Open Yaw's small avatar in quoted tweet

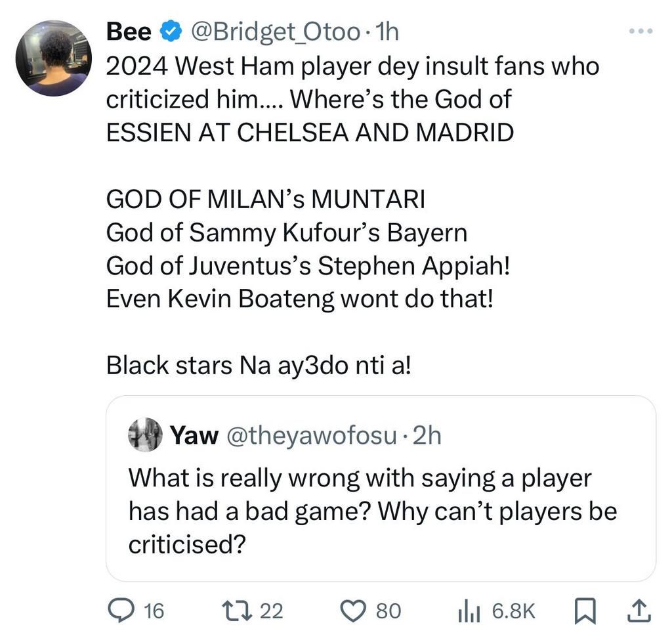(144, 435)
